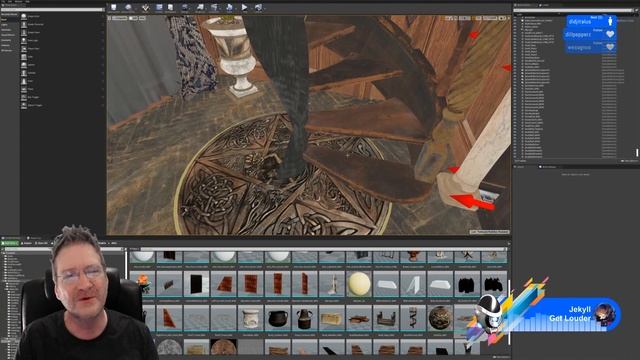The image size is (640, 360).
Task: Switch to the Lights category
Action: (x=4, y=25)
